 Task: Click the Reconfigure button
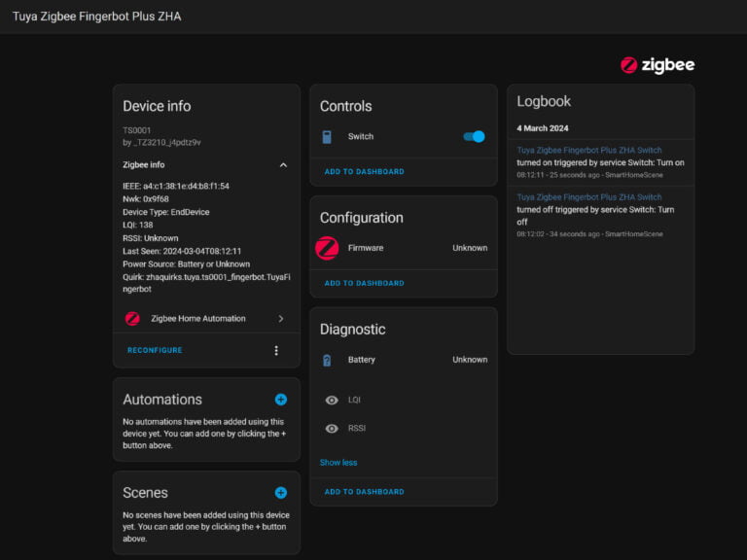155,350
